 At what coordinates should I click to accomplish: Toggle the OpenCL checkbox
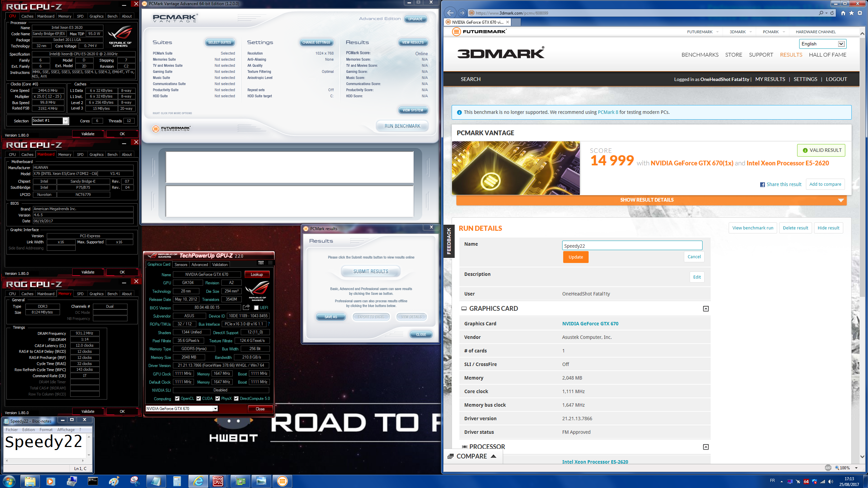177,399
